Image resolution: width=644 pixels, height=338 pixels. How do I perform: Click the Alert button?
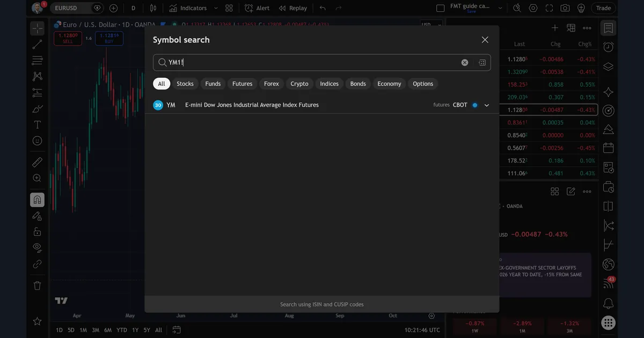tap(257, 8)
